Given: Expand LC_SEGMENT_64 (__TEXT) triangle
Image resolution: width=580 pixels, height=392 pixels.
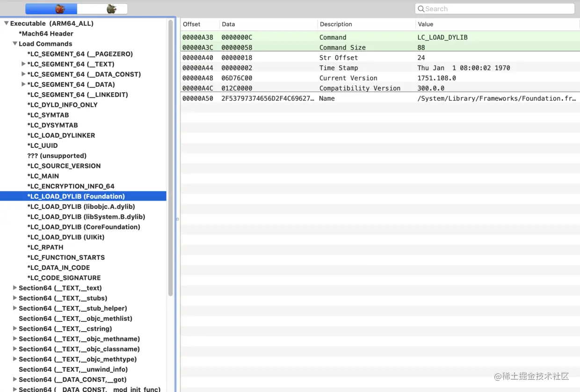Looking at the screenshot, I should click(x=23, y=64).
